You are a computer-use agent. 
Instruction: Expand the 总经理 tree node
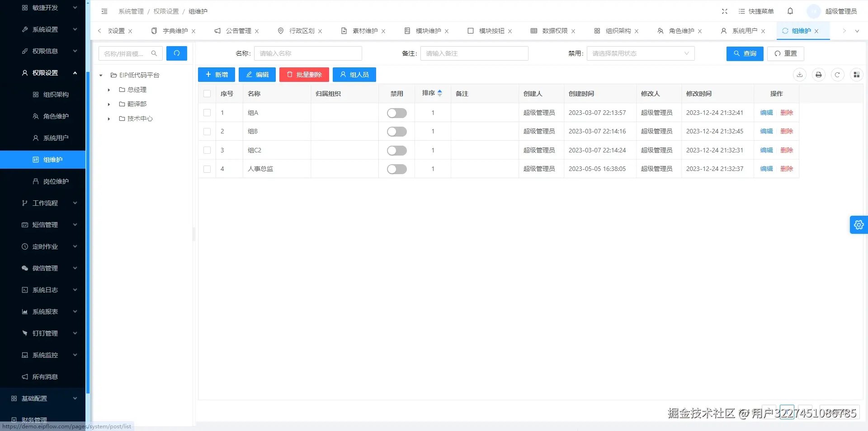coord(109,90)
